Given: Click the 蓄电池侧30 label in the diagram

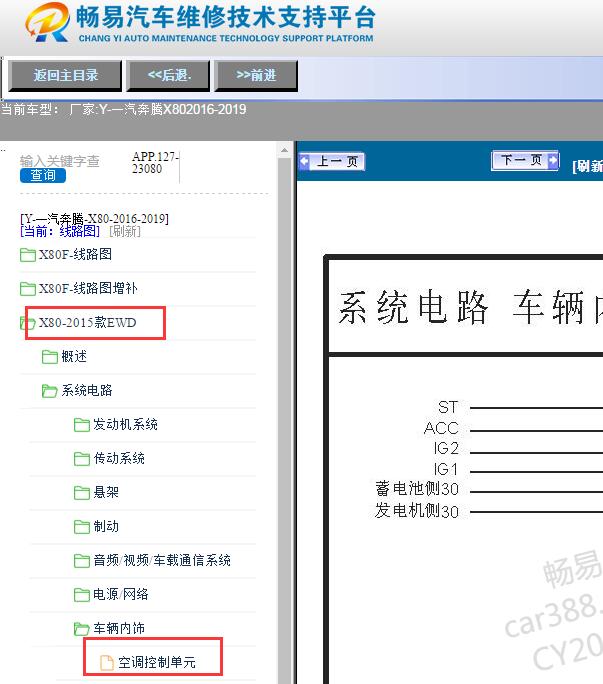Looking at the screenshot, I should click(417, 489).
